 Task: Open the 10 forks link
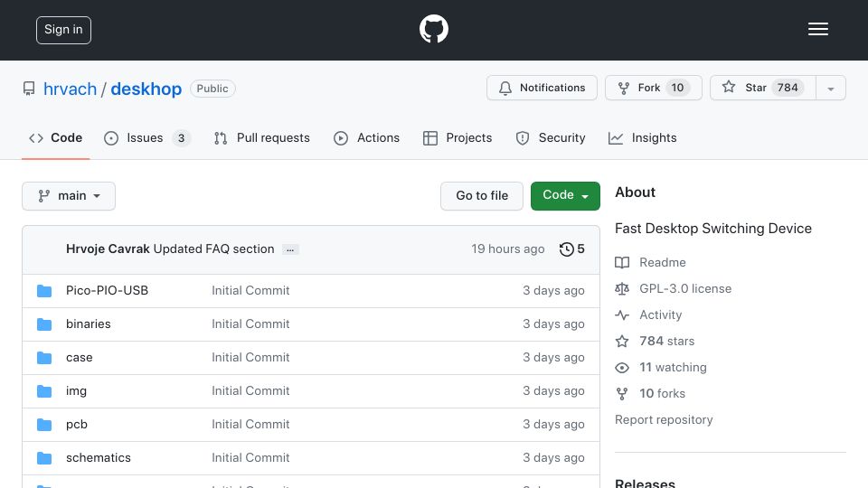coord(662,394)
